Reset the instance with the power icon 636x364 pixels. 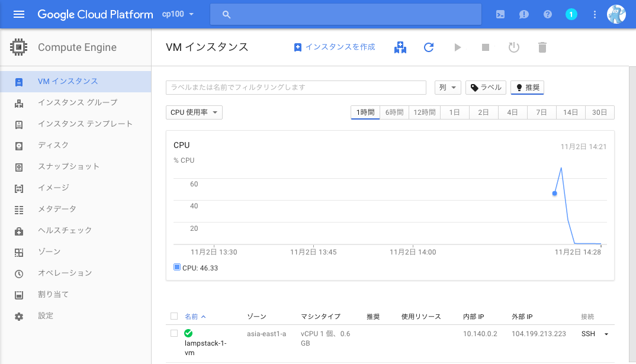point(514,47)
